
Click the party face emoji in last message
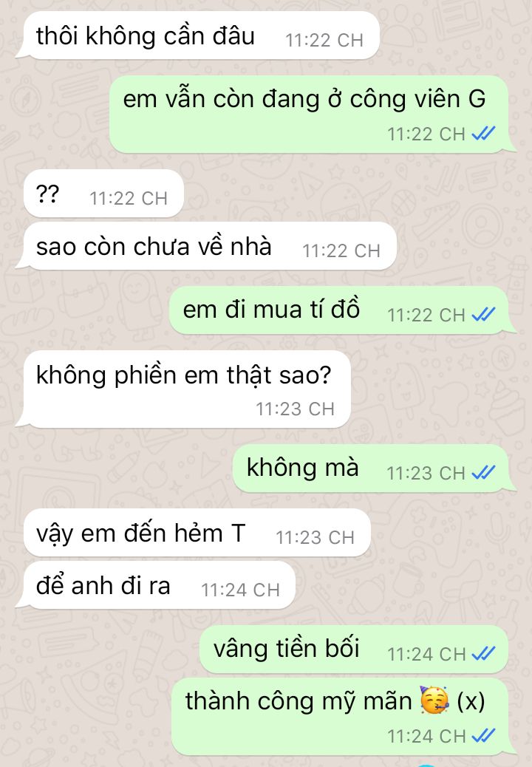(x=434, y=700)
